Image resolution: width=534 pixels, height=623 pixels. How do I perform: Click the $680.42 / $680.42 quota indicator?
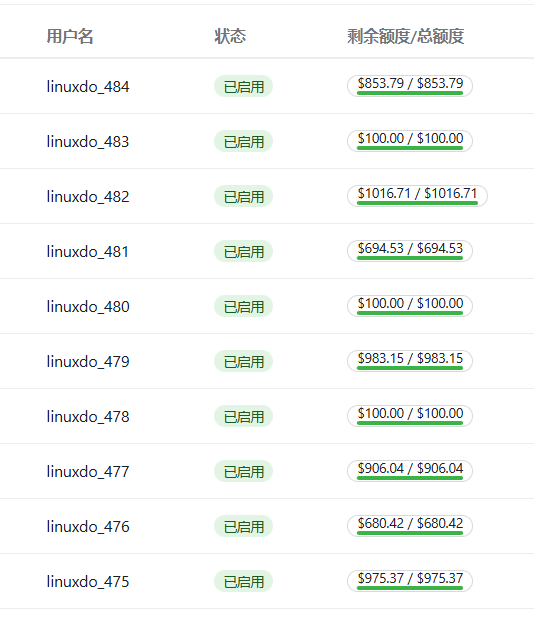click(x=410, y=526)
